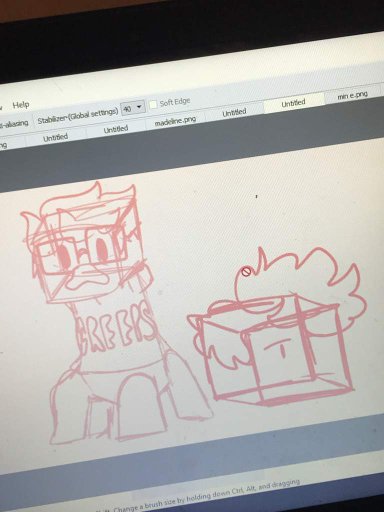Image resolution: width=384 pixels, height=512 pixels.
Task: Click the Stabilizer dropdown arrow
Action: tap(139, 107)
